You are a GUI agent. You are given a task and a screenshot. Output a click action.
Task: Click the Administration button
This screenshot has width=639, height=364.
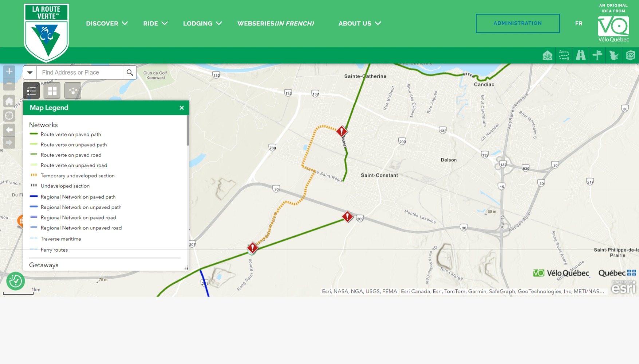click(517, 23)
